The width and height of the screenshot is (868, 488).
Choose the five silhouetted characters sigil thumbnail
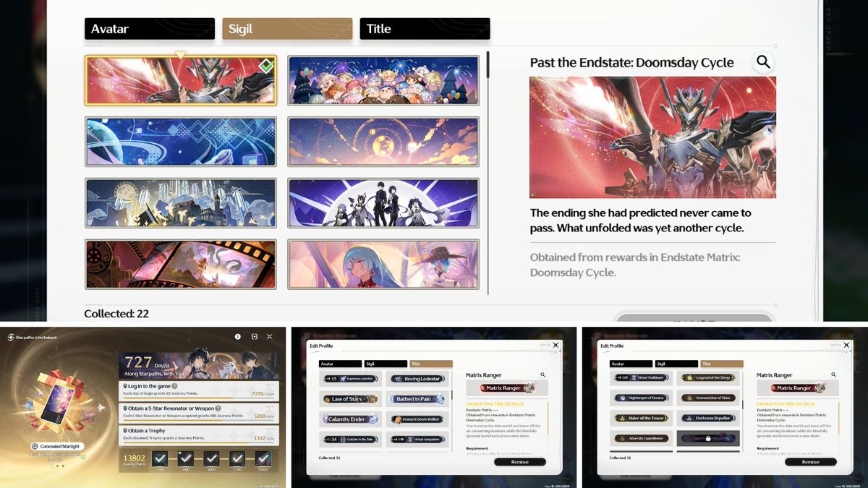point(383,203)
